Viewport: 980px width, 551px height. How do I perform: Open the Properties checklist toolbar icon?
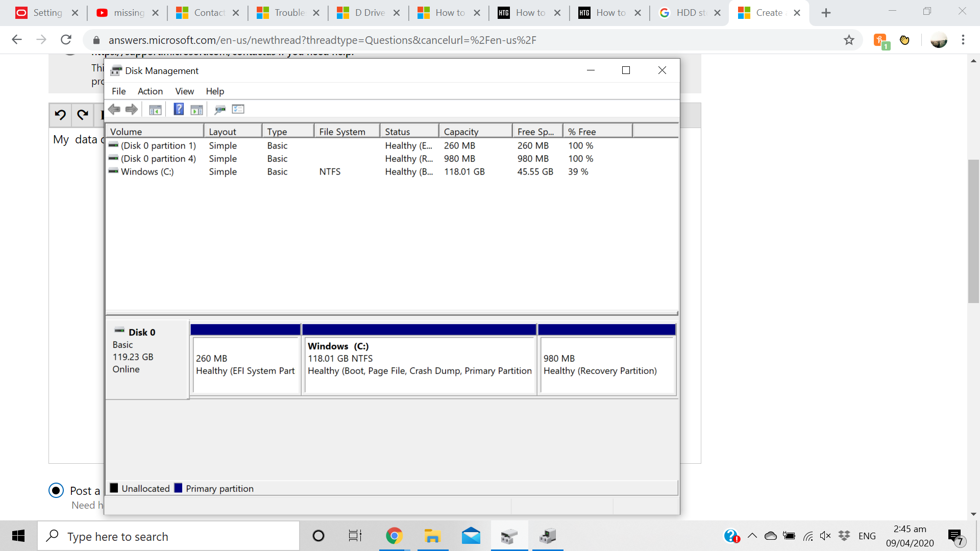pyautogui.click(x=238, y=109)
